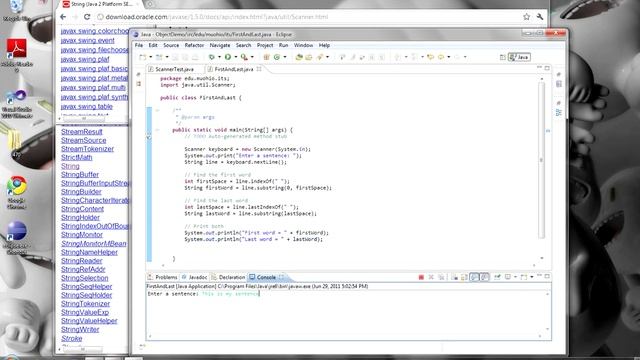This screenshot has height=360, width=640.
Task: Open the Run menu
Action: pos(283,45)
